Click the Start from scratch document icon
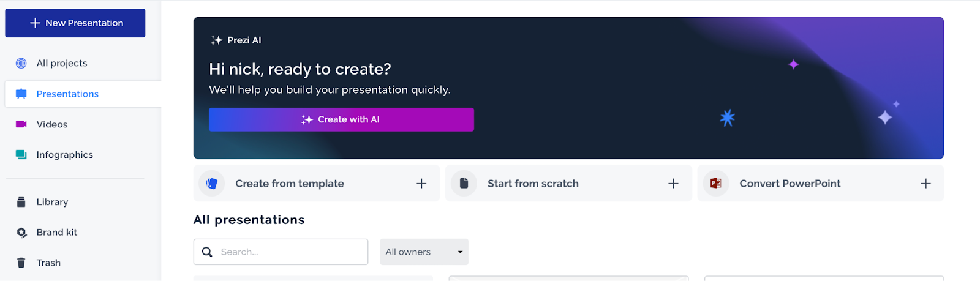This screenshot has height=281, width=980. point(464,183)
